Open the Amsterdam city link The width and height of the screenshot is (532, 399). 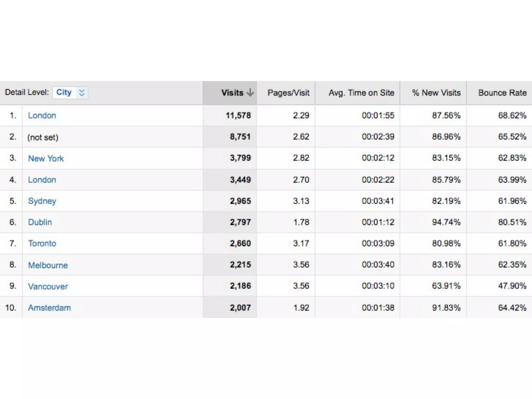tap(49, 308)
